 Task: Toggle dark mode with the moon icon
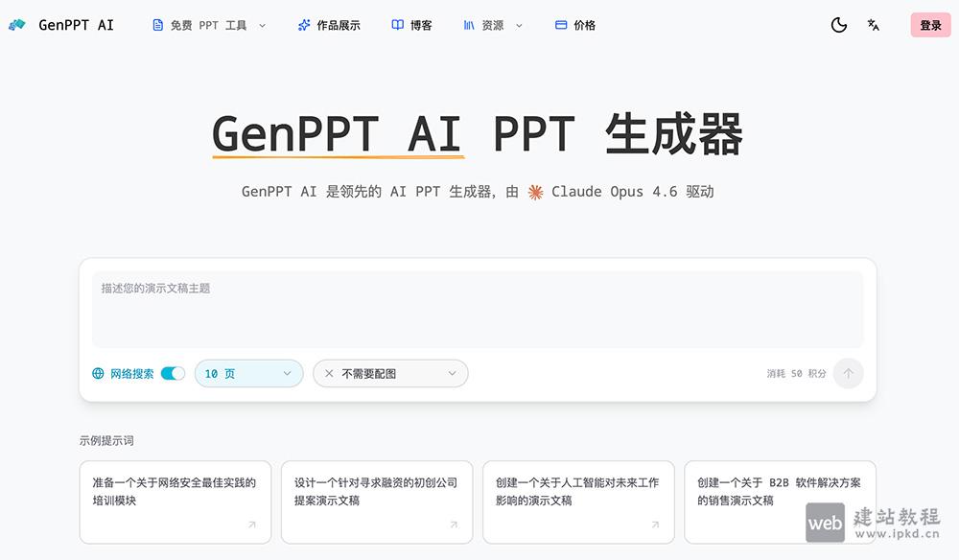[x=838, y=25]
